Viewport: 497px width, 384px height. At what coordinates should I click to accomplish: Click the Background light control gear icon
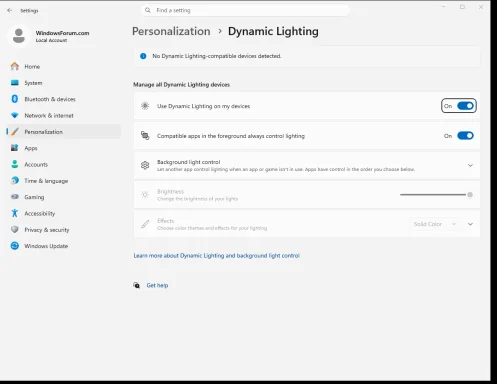coord(145,165)
